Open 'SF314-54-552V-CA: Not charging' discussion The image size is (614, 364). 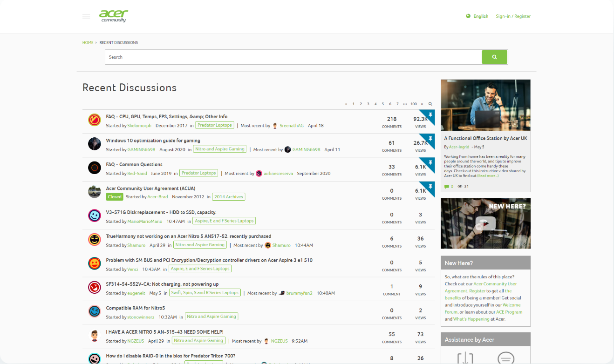tap(162, 284)
